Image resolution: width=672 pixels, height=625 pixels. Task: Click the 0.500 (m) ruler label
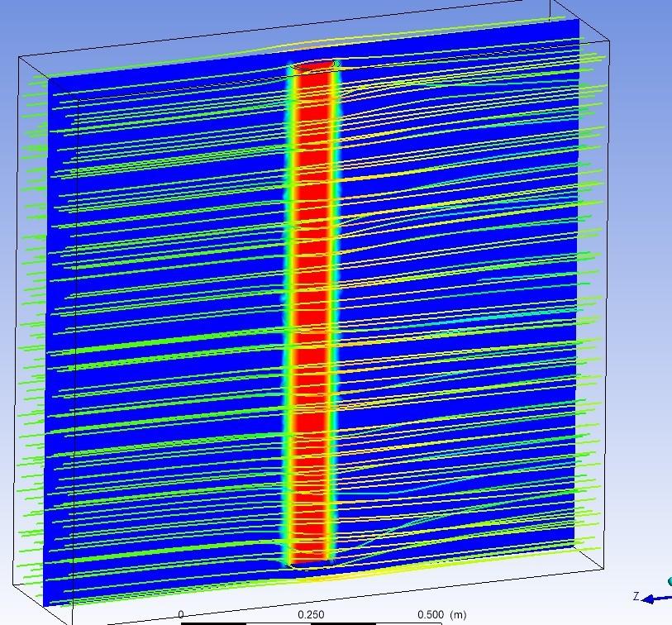point(442,615)
